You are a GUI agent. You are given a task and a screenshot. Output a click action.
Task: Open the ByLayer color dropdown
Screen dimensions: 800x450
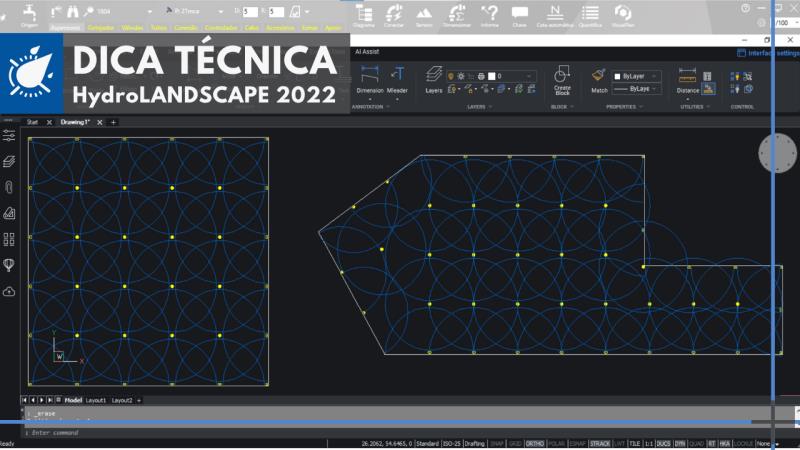coord(637,76)
